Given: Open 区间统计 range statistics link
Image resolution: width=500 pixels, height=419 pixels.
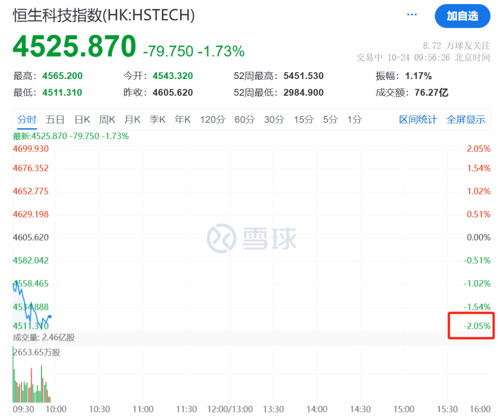Looking at the screenshot, I should (418, 119).
